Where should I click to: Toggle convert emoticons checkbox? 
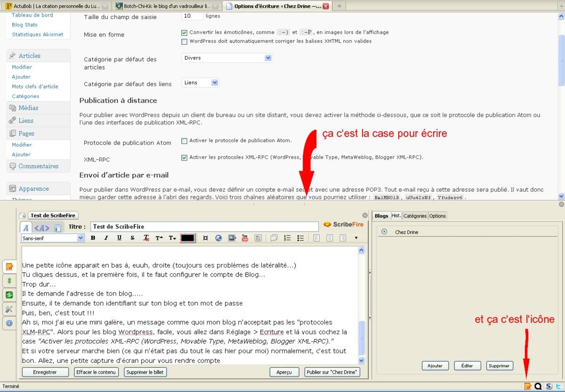tap(184, 32)
